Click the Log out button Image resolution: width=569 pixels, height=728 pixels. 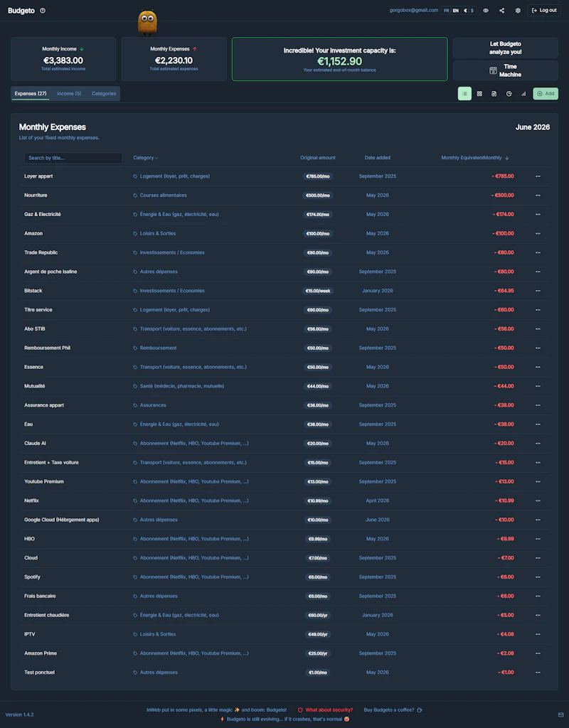[544, 11]
